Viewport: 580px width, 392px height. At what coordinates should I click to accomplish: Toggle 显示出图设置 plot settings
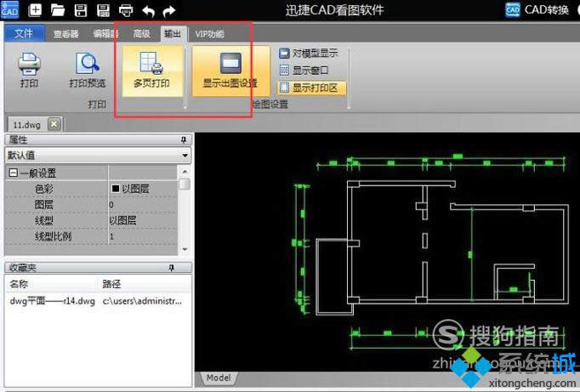230,71
